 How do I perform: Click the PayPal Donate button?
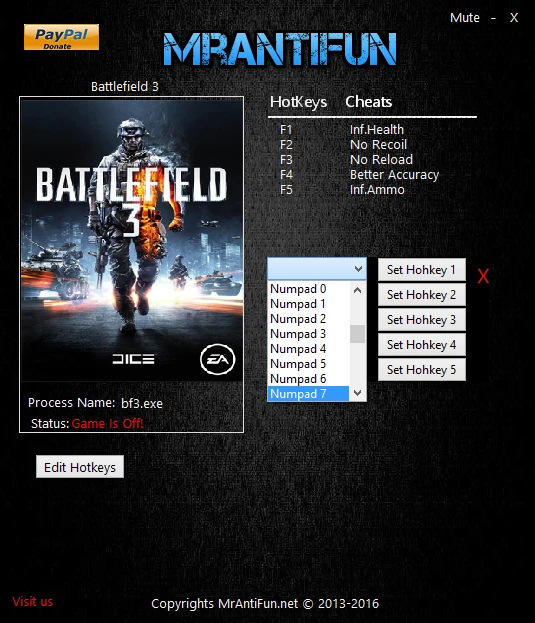(61, 37)
